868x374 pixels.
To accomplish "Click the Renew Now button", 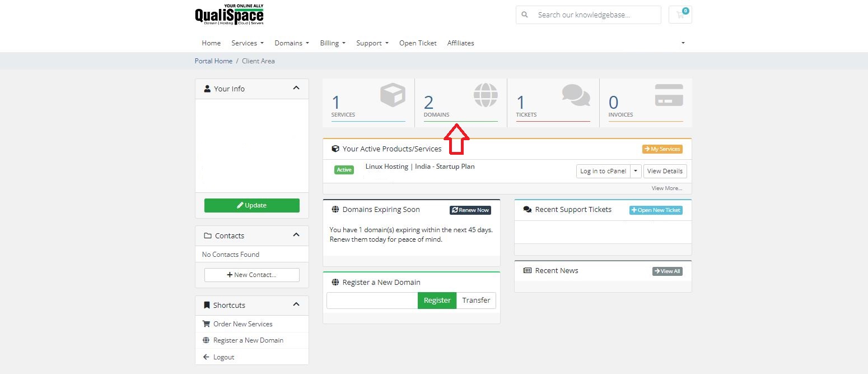I will (x=470, y=210).
